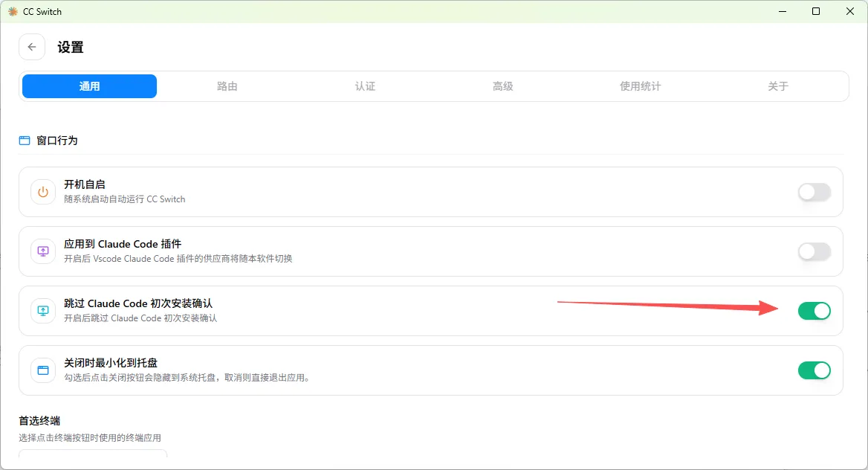Click the CC Switch app logo icon
The image size is (868, 470).
click(13, 12)
